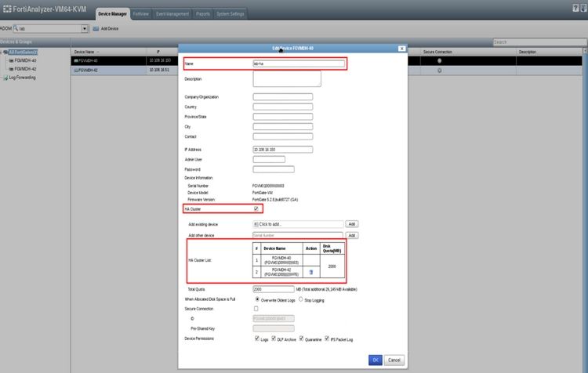Open the help question mark icon
The height and width of the screenshot is (373, 588).
pos(575,8)
